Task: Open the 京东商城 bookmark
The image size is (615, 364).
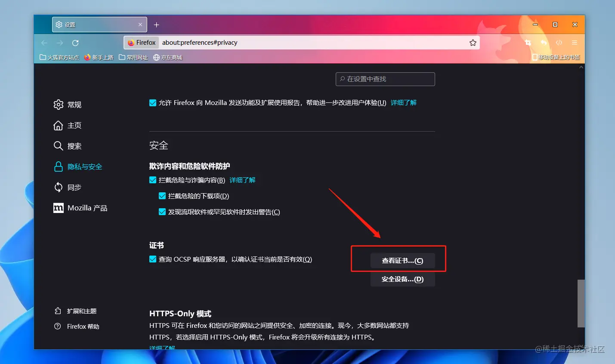Action: [x=168, y=57]
